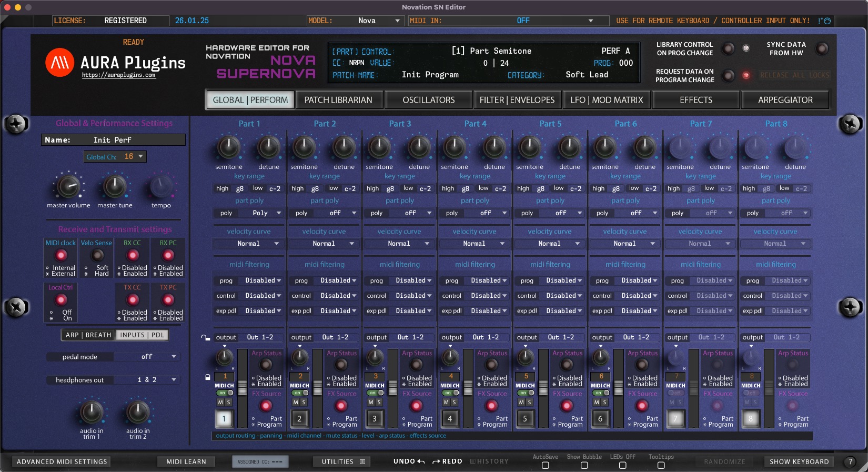Image resolution: width=868 pixels, height=472 pixels.
Task: Click the Part 1 FX Source LED
Action: [266, 406]
